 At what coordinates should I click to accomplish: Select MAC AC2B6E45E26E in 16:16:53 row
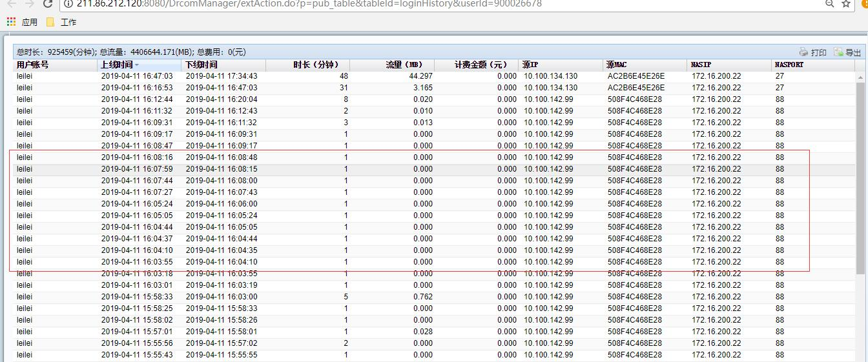[x=636, y=88]
